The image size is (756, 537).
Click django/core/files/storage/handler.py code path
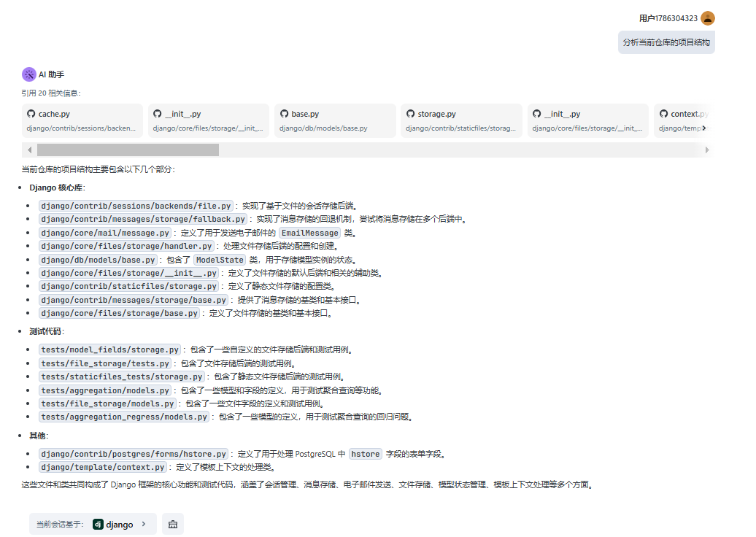coord(126,246)
